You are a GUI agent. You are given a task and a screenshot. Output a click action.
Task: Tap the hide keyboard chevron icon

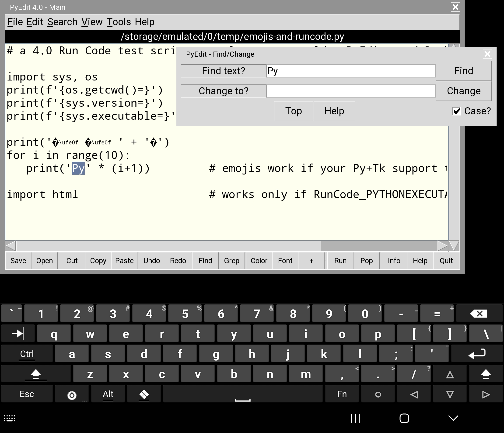453,418
